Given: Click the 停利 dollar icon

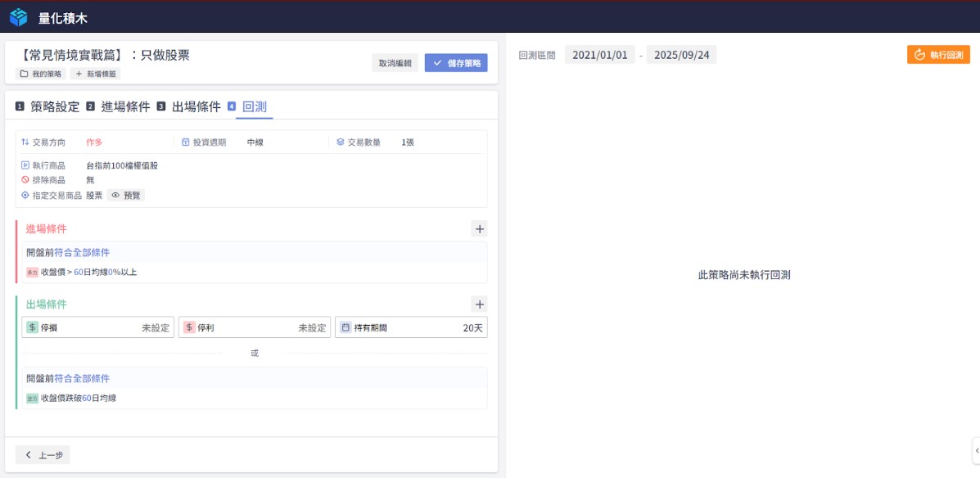Looking at the screenshot, I should 189,327.
